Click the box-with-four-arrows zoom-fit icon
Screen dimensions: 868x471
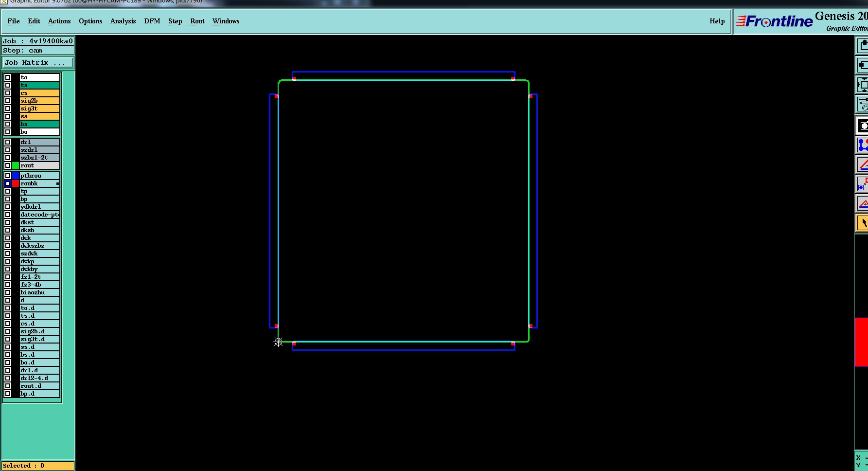tap(862, 85)
